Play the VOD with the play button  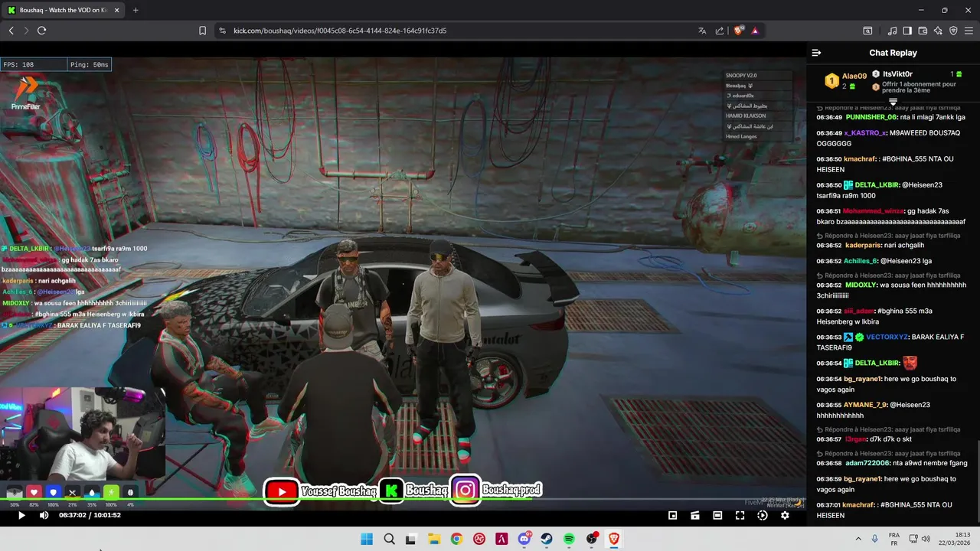[x=21, y=515]
